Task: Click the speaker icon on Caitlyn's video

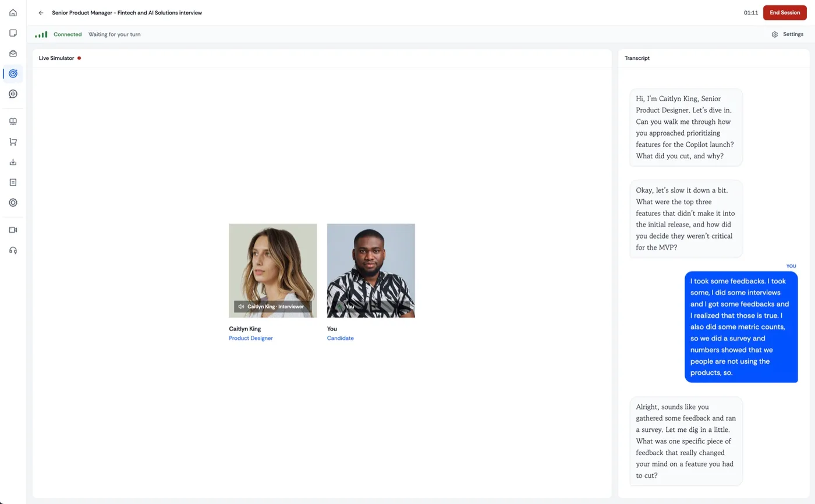Action: (241, 306)
